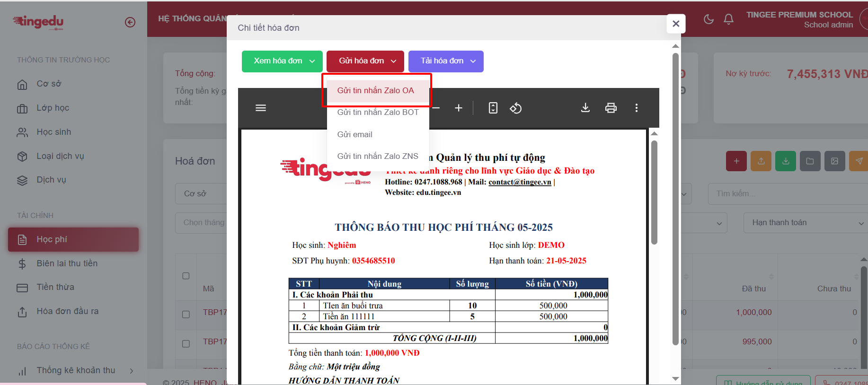Open the Xem hóa đơn dropdown
The height and width of the screenshot is (385, 868).
pos(282,61)
